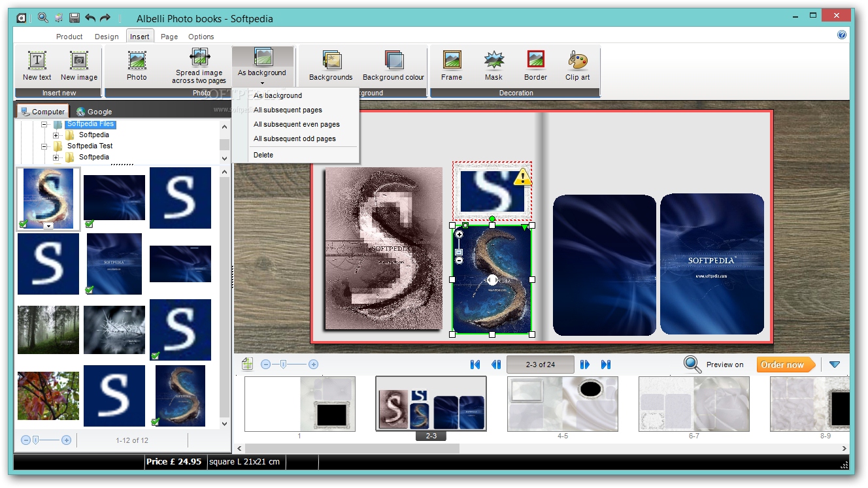The height and width of the screenshot is (488, 868).
Task: Click the Order now button
Action: click(786, 365)
